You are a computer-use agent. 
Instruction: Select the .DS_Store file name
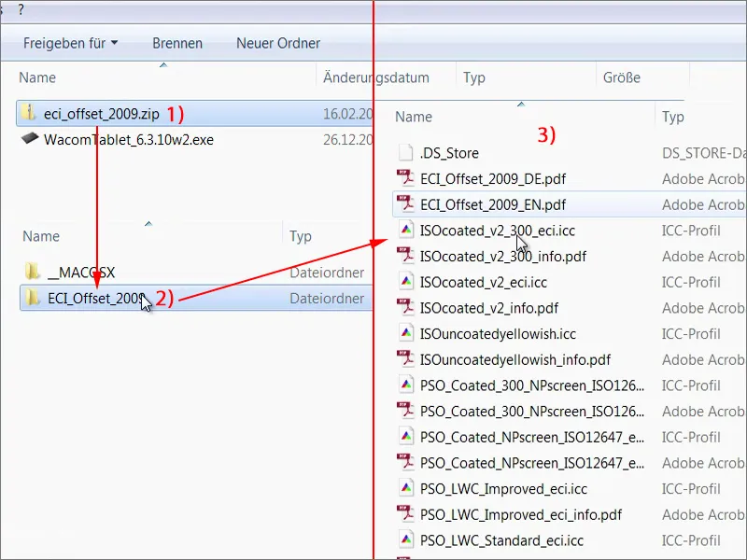coord(449,153)
